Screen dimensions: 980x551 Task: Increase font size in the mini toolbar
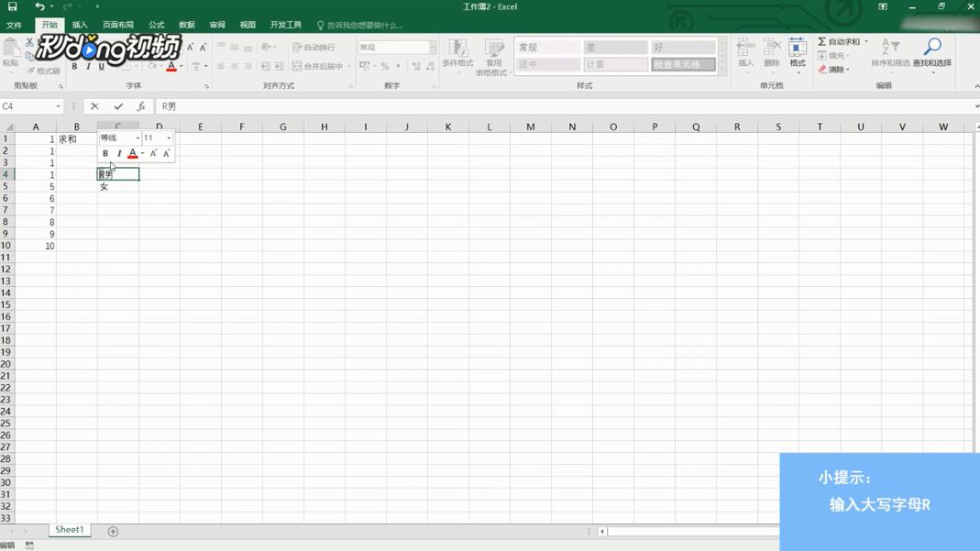[154, 153]
